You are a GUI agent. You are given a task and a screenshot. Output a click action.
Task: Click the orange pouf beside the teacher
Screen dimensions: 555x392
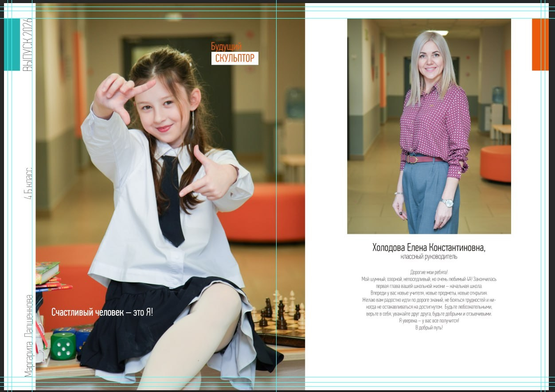coord(496,163)
